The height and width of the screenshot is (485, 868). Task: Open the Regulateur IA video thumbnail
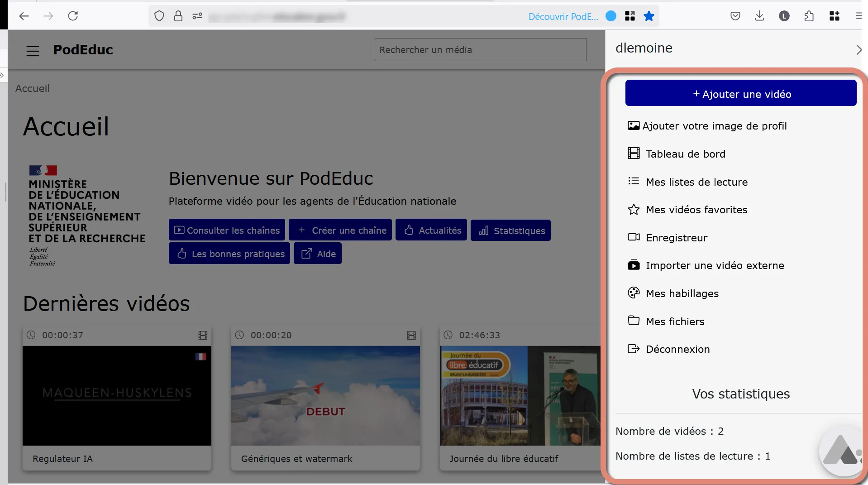point(117,396)
